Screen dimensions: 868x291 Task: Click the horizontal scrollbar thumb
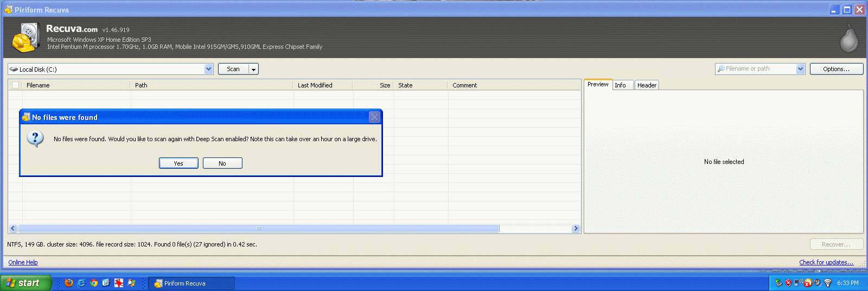click(258, 229)
